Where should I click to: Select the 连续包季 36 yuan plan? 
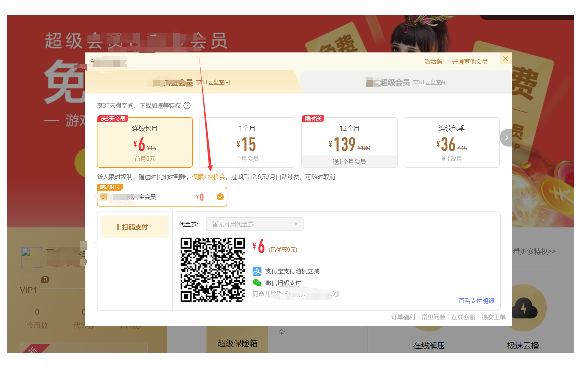[451, 142]
